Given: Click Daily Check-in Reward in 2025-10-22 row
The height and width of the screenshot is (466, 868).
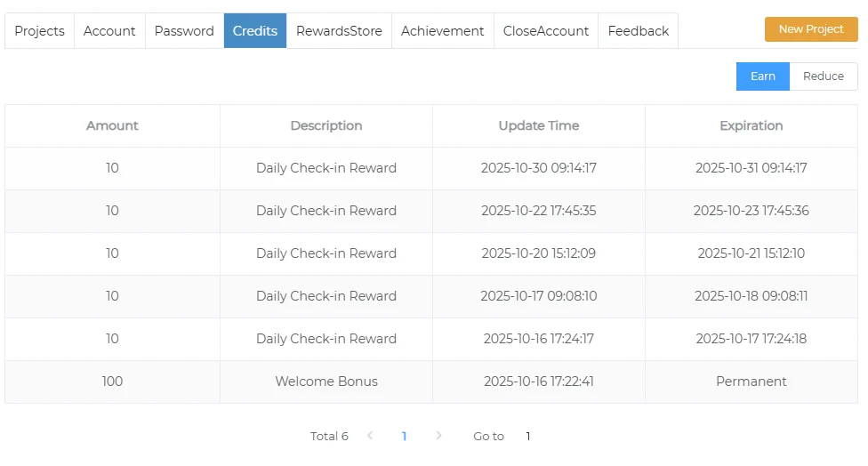Looking at the screenshot, I should tap(326, 211).
